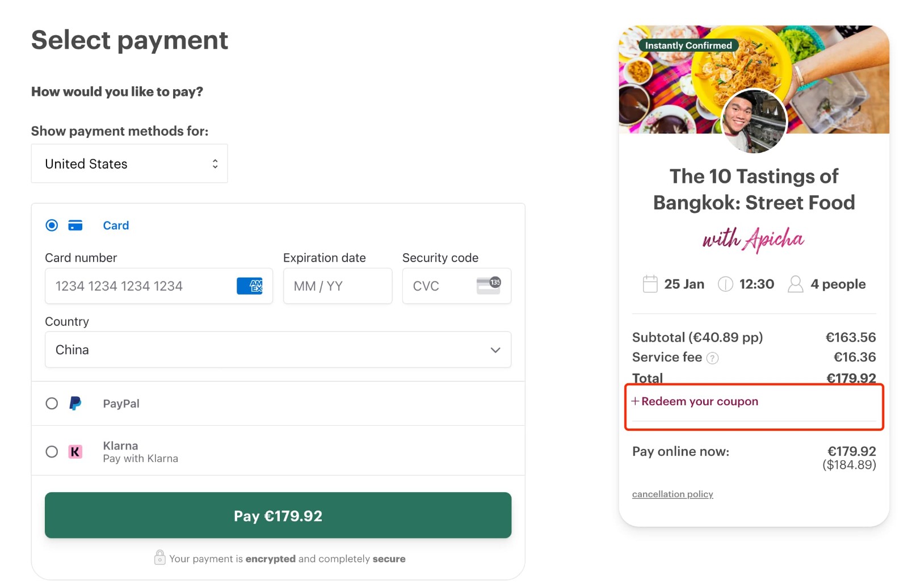Open Redeem your coupon
The width and height of the screenshot is (908, 588).
point(699,401)
